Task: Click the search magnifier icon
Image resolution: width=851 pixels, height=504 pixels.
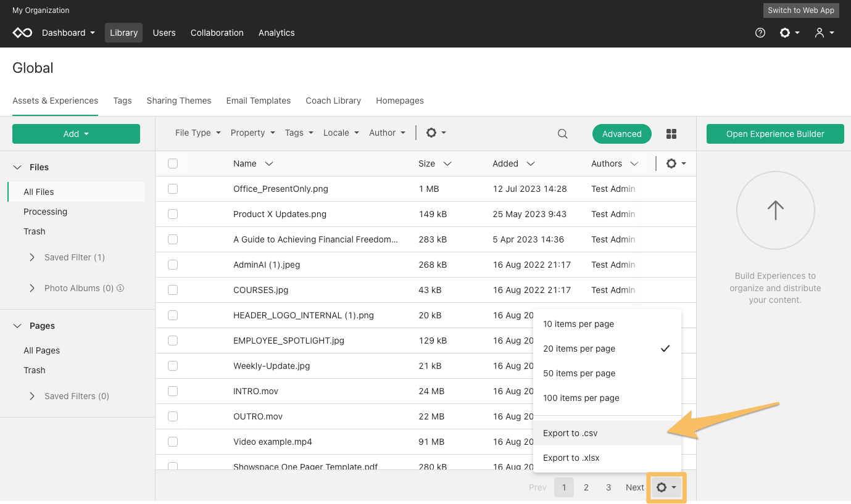Action: pos(562,133)
